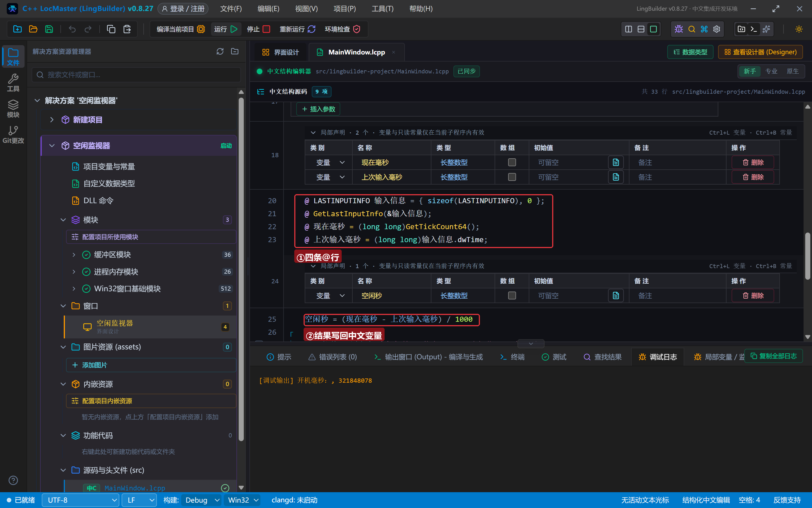Open the terminal prompt toolbar icon
This screenshot has width=812, height=508.
(x=754, y=29)
